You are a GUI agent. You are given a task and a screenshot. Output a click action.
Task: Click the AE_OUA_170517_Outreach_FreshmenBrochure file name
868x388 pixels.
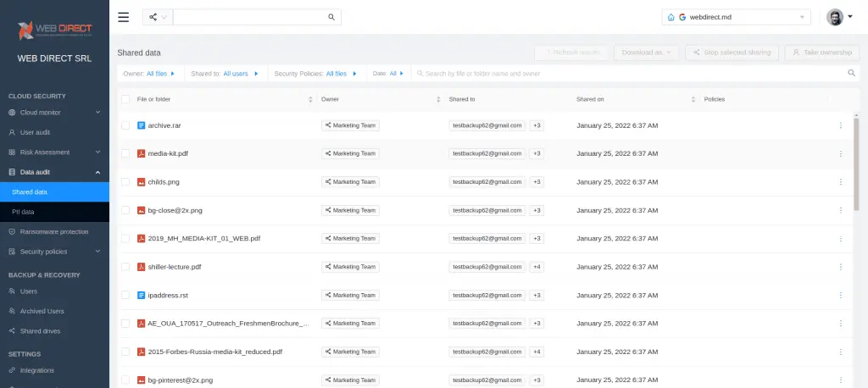coord(229,324)
